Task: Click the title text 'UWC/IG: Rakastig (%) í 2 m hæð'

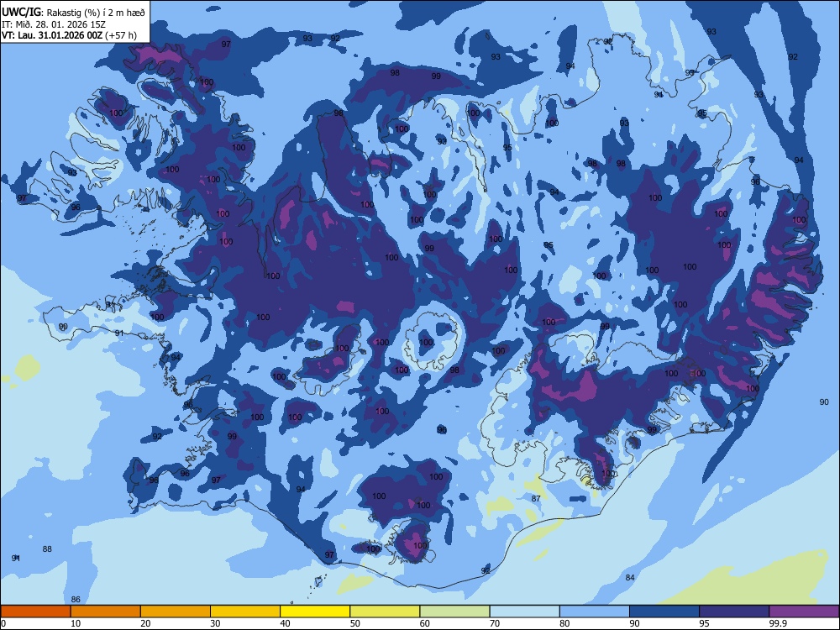Action: (73, 13)
